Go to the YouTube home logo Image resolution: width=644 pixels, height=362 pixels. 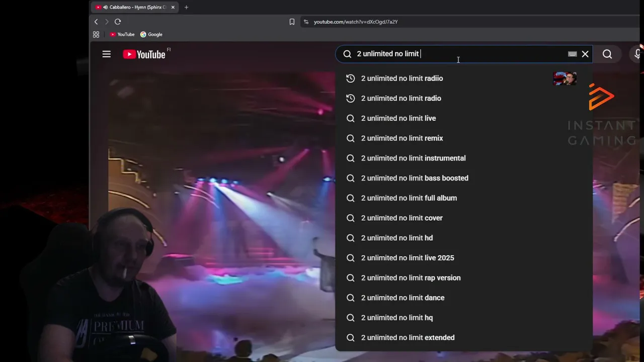click(x=144, y=54)
